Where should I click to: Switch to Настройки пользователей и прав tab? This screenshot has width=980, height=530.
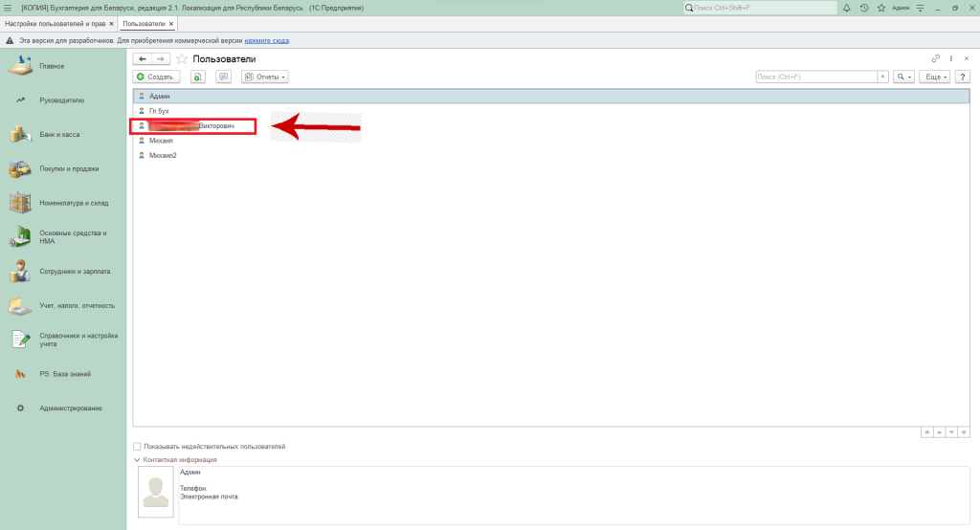[x=57, y=23]
